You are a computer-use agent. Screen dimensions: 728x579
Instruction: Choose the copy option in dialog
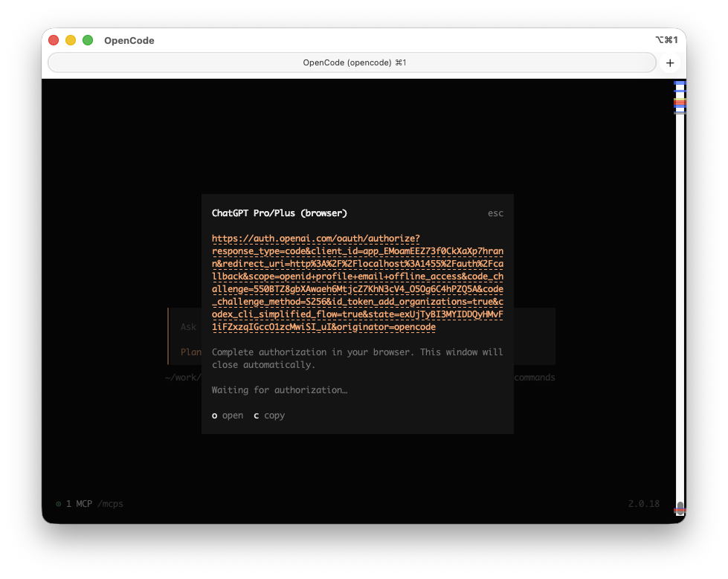click(x=269, y=415)
